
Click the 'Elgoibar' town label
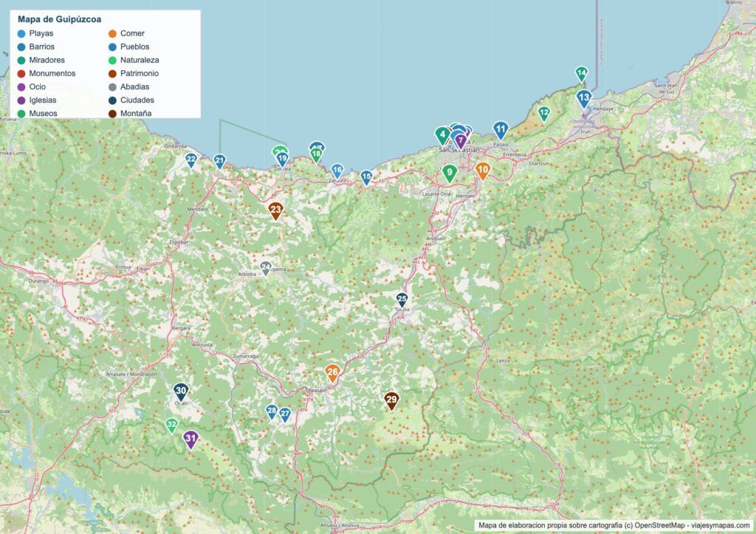[179, 242]
